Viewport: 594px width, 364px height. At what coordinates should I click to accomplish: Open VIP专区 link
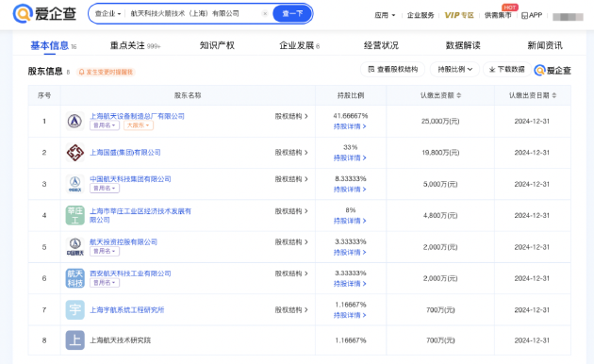[459, 15]
